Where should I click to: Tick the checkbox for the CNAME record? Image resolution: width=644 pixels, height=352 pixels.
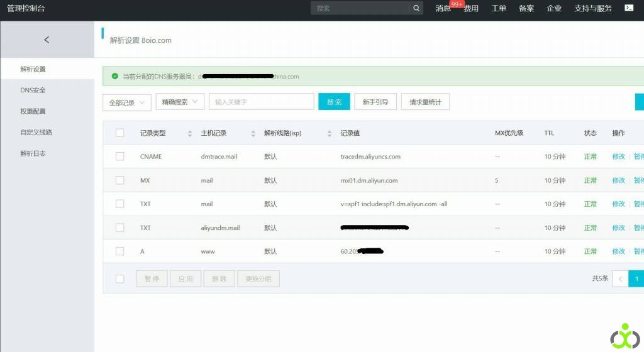click(119, 157)
